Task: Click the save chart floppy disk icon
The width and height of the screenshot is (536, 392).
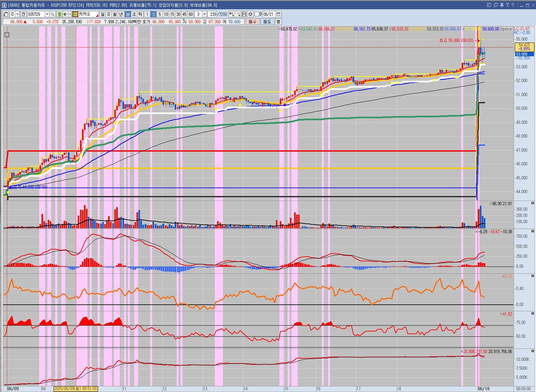Action: [244, 14]
